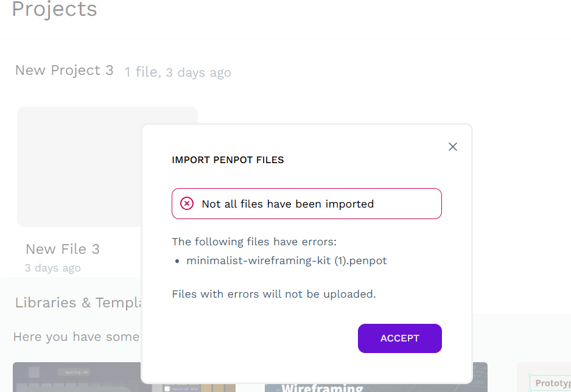Screen dimensions: 571x392
Task: Click the "Not all files have been imported" message
Action: tap(287, 204)
